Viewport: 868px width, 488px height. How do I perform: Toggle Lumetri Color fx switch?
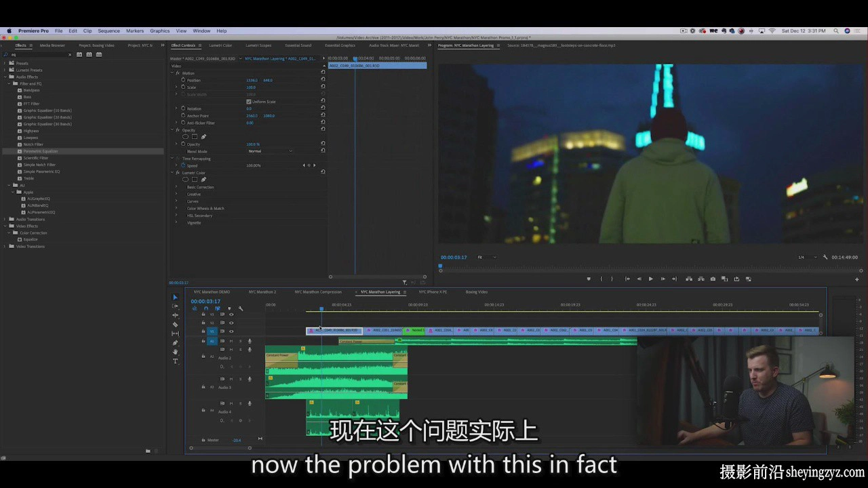coord(178,173)
